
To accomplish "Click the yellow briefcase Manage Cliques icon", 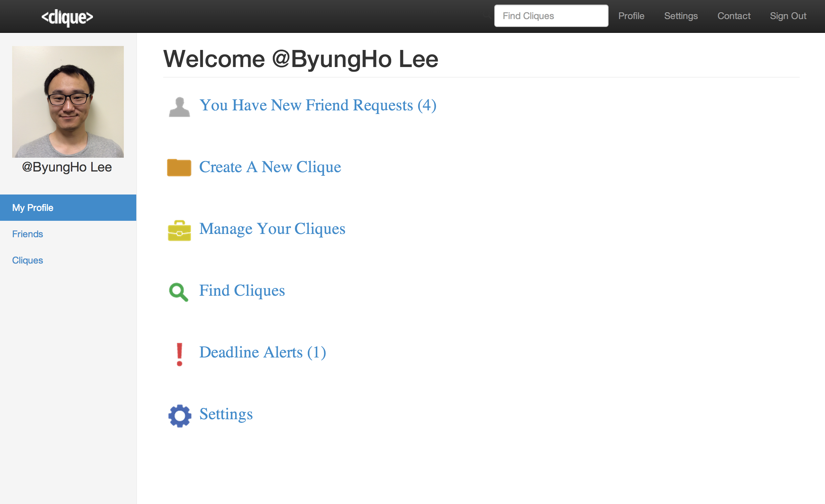I will (179, 230).
